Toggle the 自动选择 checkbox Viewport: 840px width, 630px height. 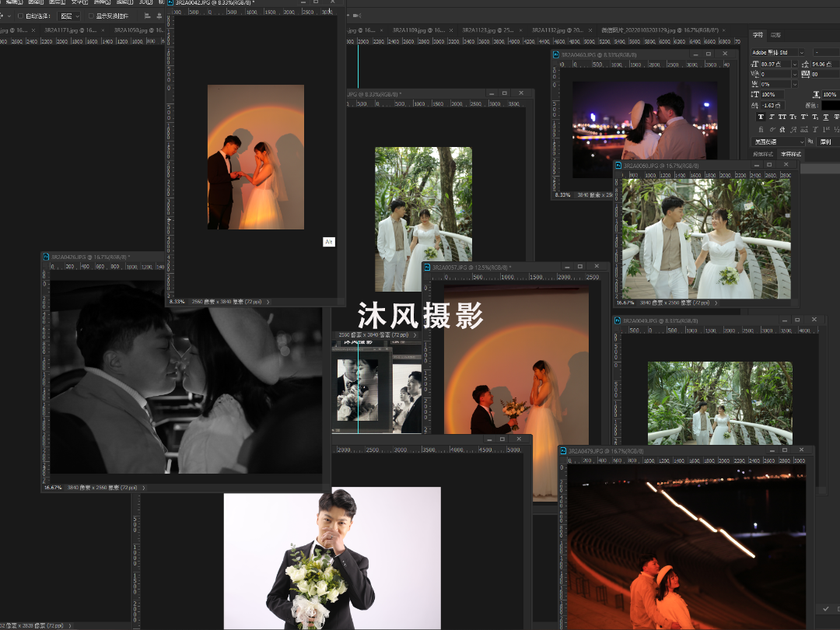pyautogui.click(x=20, y=16)
